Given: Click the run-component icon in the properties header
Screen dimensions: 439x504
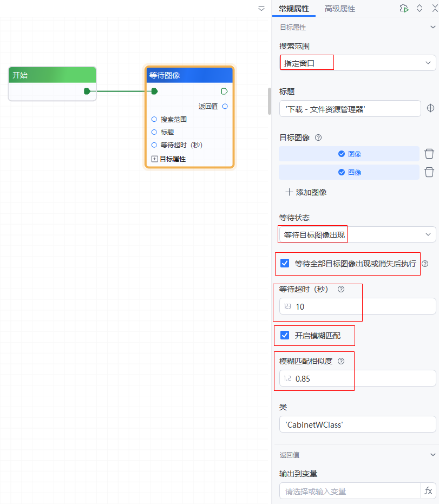Looking at the screenshot, I should [404, 8].
